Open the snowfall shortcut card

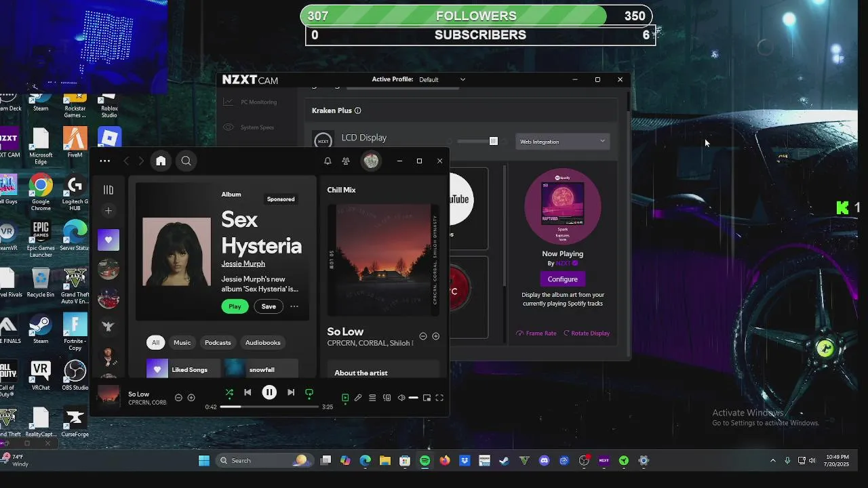261,369
